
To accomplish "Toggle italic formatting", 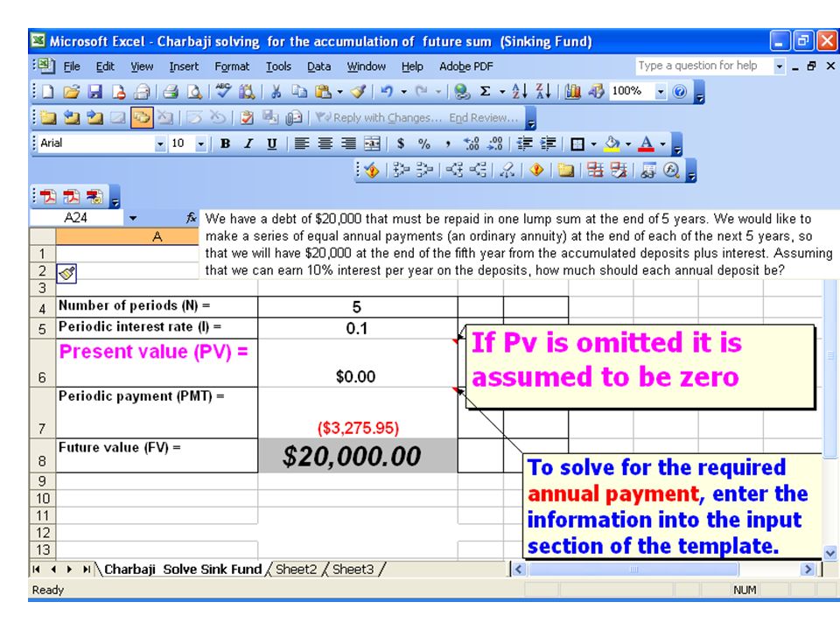I will tap(248, 143).
